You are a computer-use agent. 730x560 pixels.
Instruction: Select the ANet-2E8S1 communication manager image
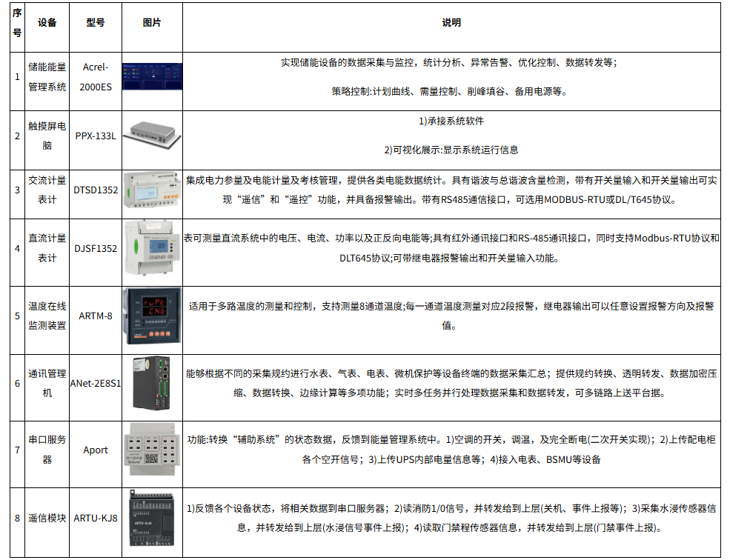152,384
